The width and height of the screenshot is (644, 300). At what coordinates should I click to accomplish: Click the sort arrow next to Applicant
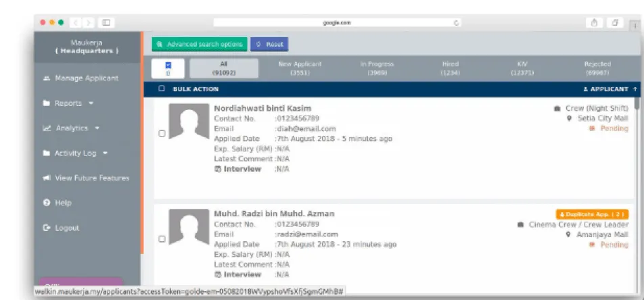pyautogui.click(x=635, y=89)
